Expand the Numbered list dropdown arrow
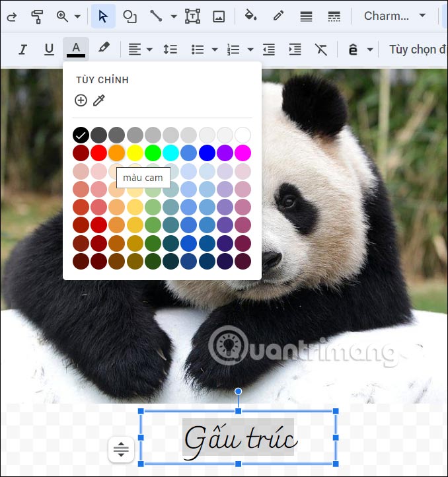448x477 pixels. pyautogui.click(x=250, y=50)
